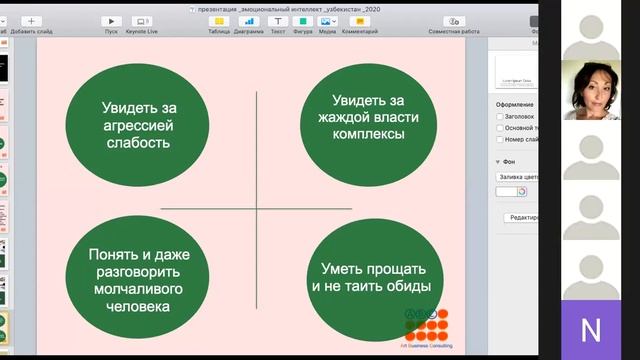The image size is (640, 360).
Task: Collapse the Фон section triangle
Action: (498, 162)
